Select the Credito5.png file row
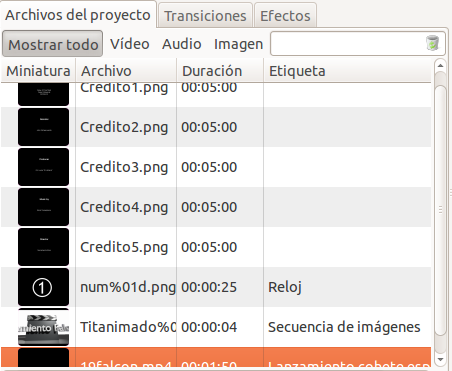The image size is (452, 371). coord(216,247)
